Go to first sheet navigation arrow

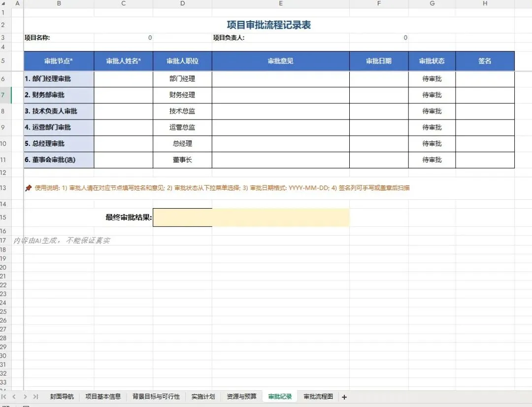[4, 397]
